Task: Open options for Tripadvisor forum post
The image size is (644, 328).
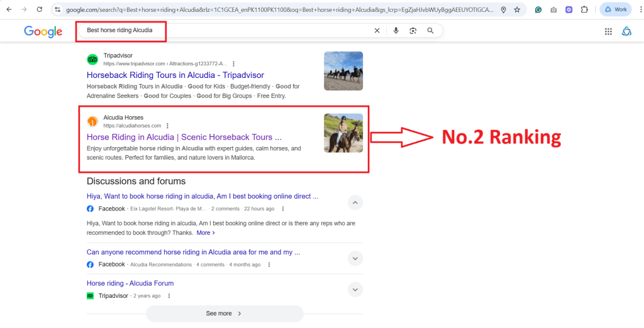Action: pos(169,296)
